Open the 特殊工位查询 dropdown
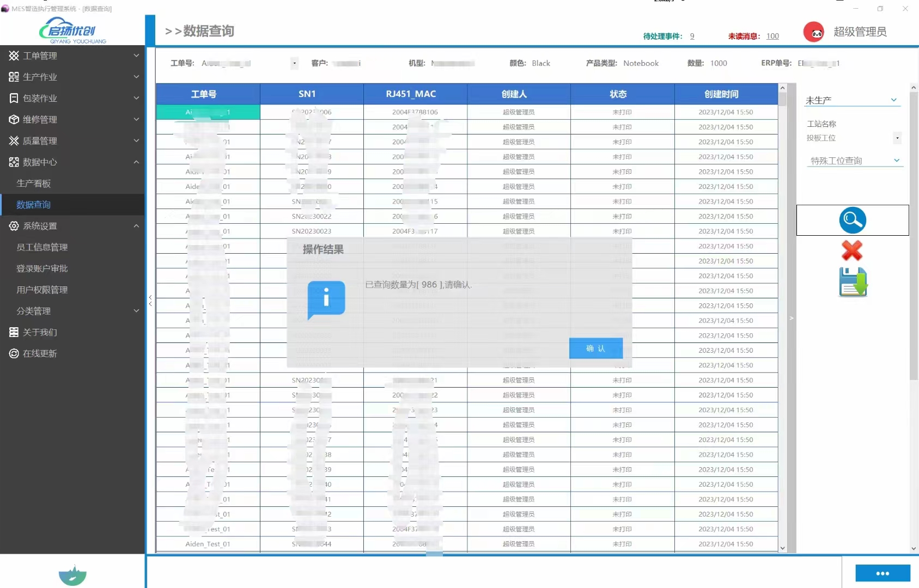The image size is (919, 588). pyautogui.click(x=854, y=161)
